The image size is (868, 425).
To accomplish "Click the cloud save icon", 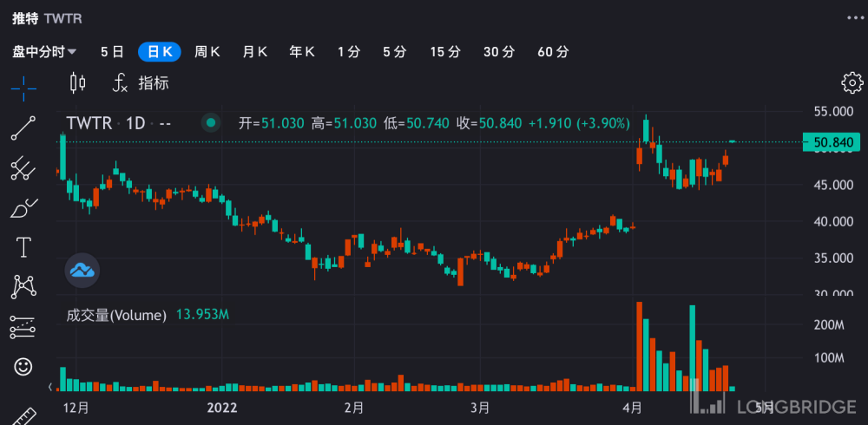I will tap(82, 271).
